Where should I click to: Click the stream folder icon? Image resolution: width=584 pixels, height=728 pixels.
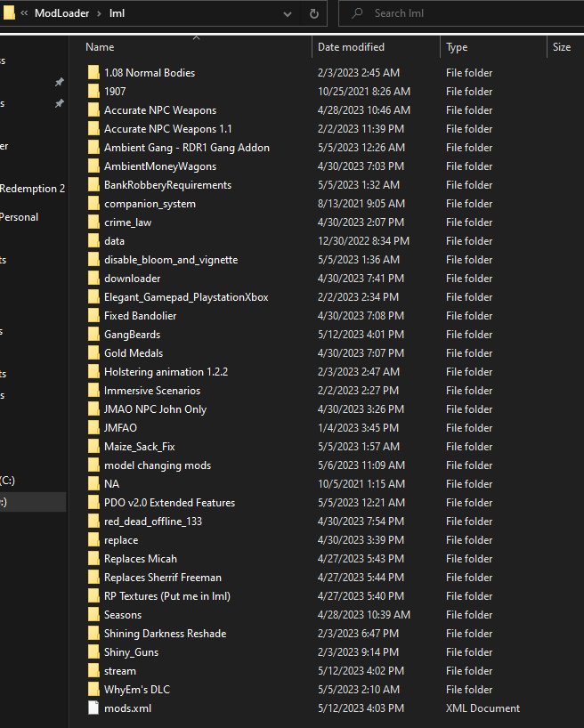(95, 671)
